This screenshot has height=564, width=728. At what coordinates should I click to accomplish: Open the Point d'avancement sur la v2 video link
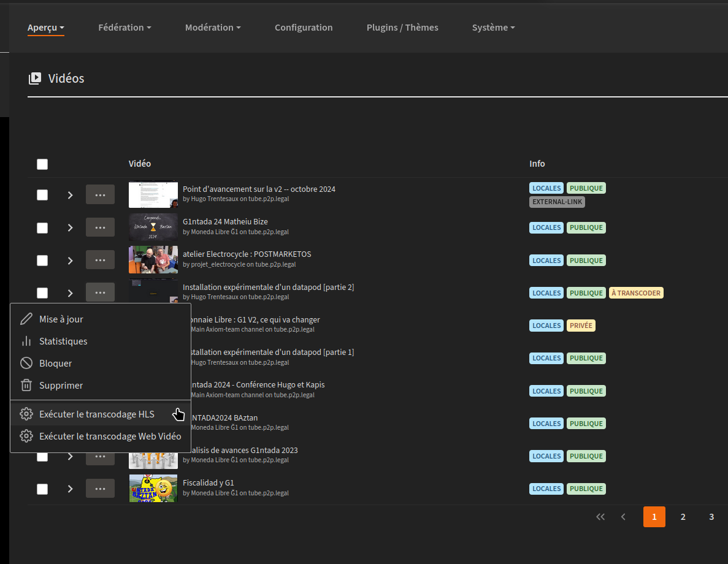tap(259, 189)
